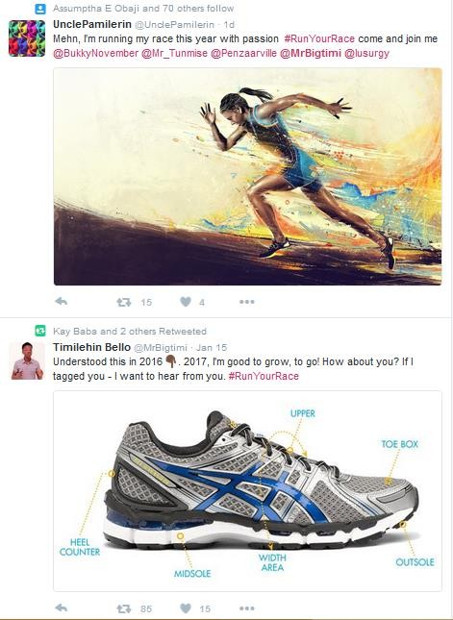Open the @lusurgy mention
The height and width of the screenshot is (620, 453).
pos(367,53)
